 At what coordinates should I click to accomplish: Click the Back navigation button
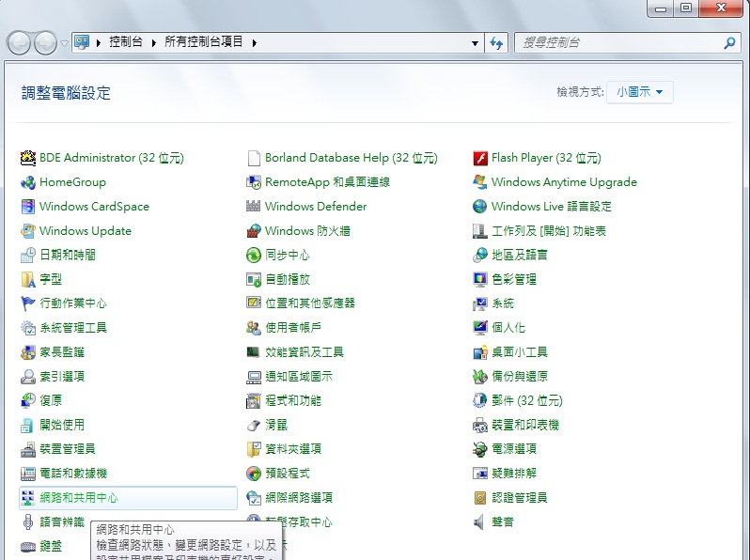pyautogui.click(x=20, y=43)
